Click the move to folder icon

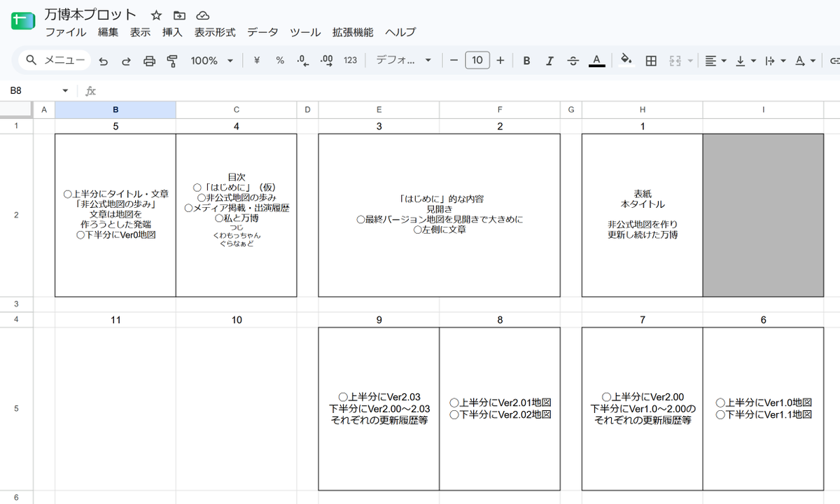tap(179, 15)
